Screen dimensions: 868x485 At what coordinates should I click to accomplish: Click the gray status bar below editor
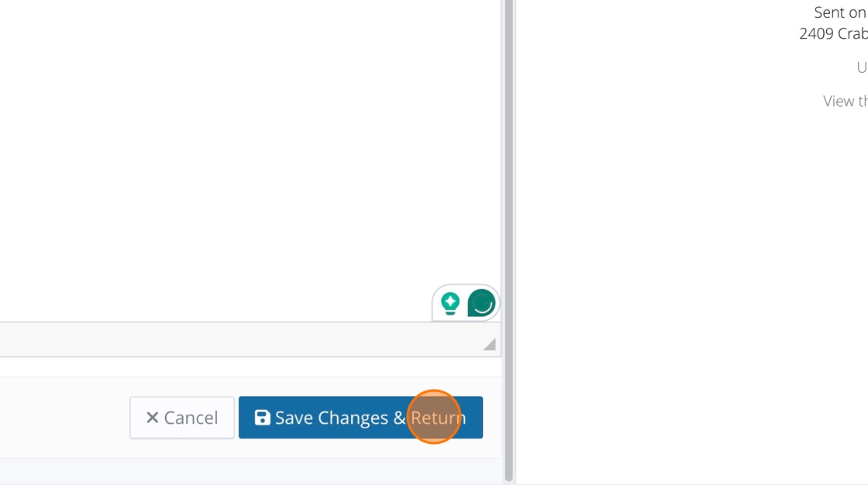tap(249, 339)
